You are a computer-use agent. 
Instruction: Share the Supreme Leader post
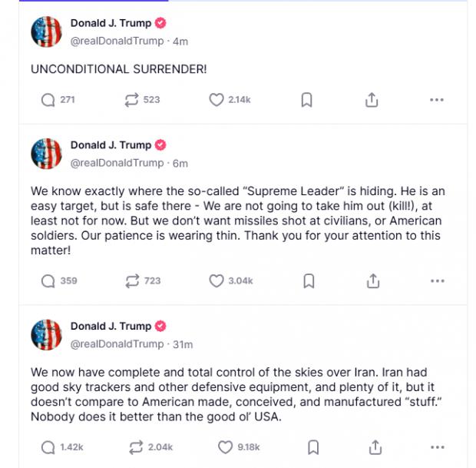coord(373,281)
